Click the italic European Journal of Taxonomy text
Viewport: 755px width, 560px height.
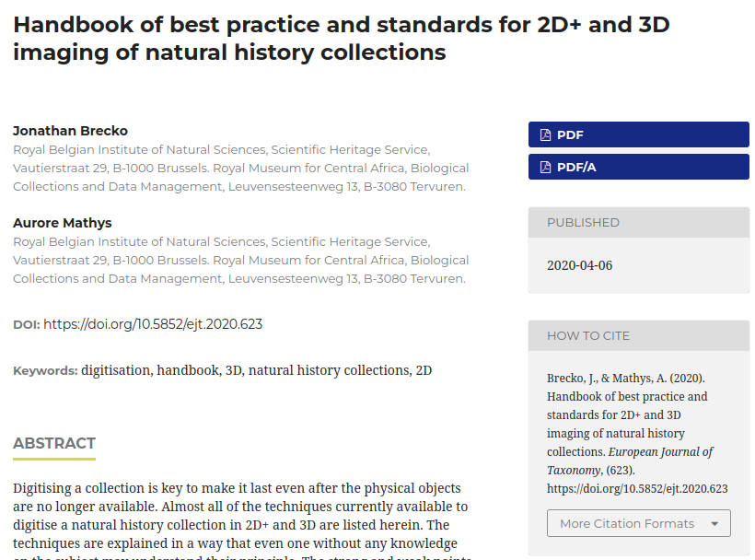(660, 452)
